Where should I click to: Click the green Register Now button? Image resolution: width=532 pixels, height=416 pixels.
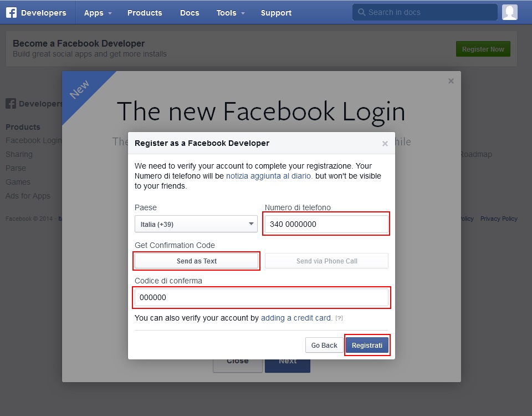point(483,49)
